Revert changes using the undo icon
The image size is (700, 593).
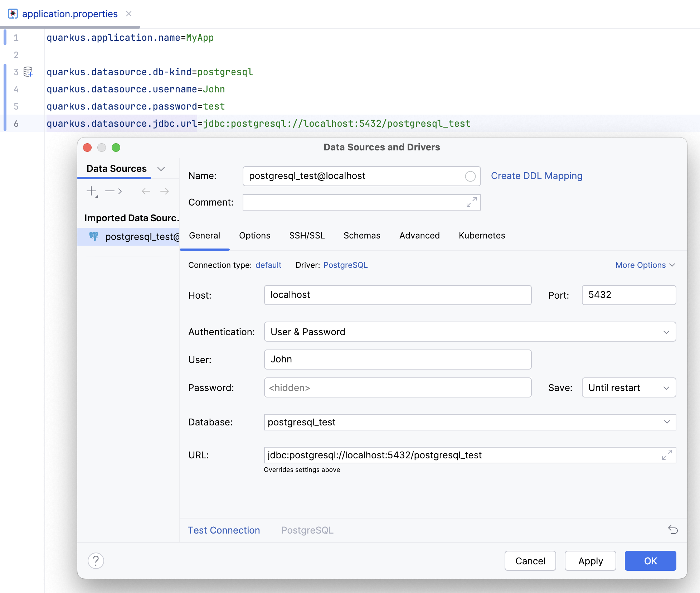point(673,530)
